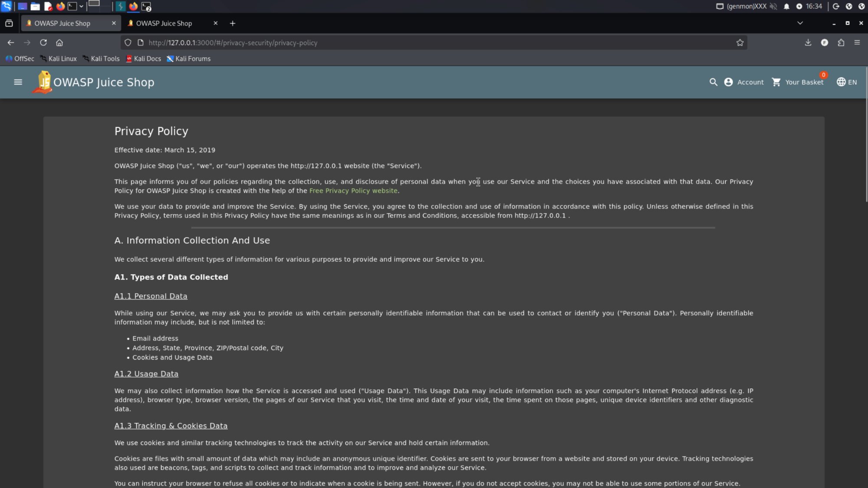This screenshot has width=868, height=488.
Task: Click the 'Effective date: March 15, 2019' text
Action: pyautogui.click(x=164, y=150)
